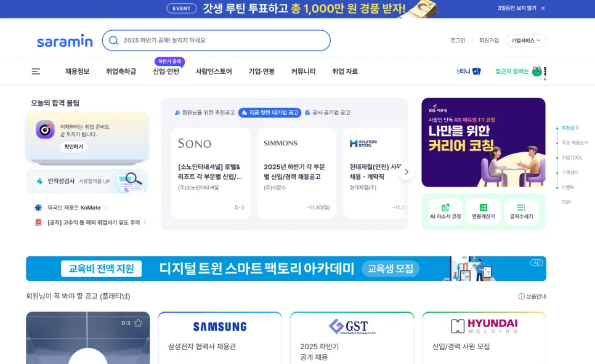Open the AI 자소서 코칭 tool
The height and width of the screenshot is (364, 595).
[x=445, y=212]
